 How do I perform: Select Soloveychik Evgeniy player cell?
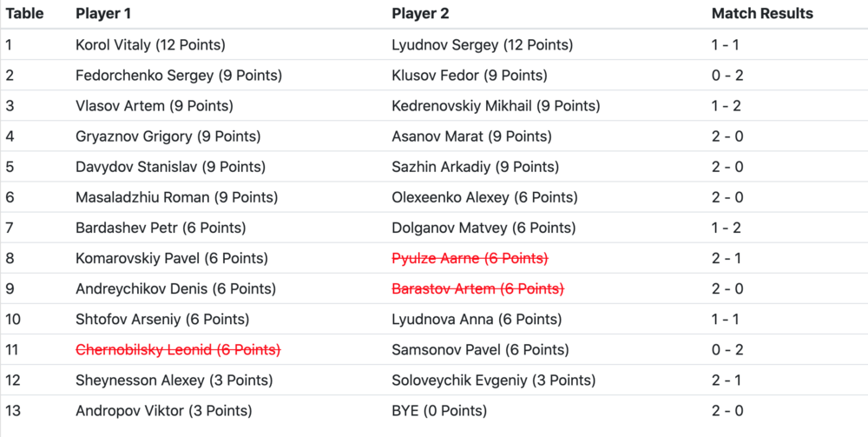[x=493, y=381]
